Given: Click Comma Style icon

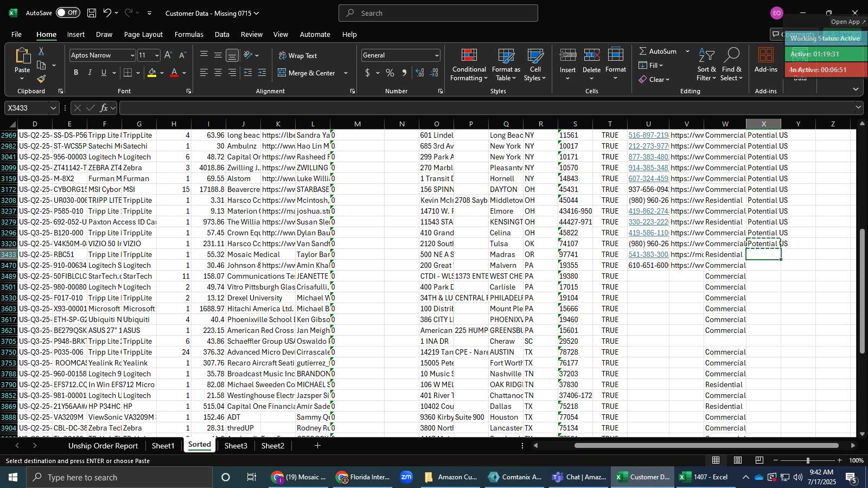Looking at the screenshot, I should (404, 73).
